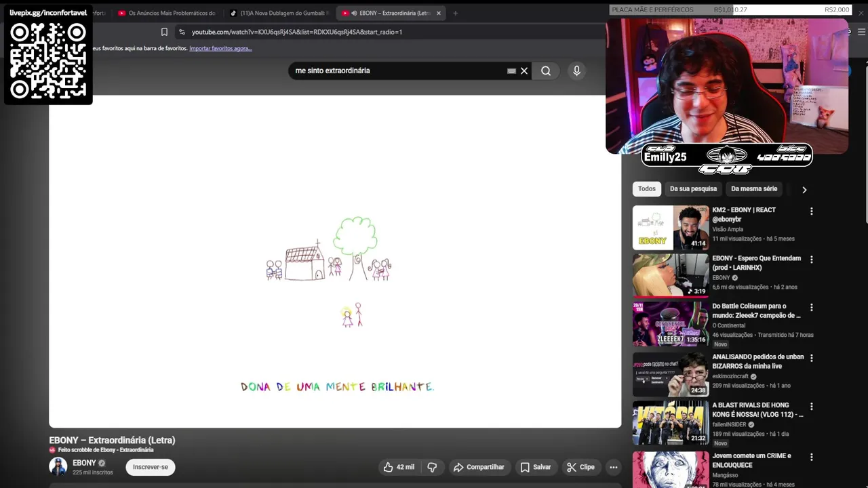Select Da mesma série filter chip
The width and height of the screenshot is (868, 488).
[754, 189]
